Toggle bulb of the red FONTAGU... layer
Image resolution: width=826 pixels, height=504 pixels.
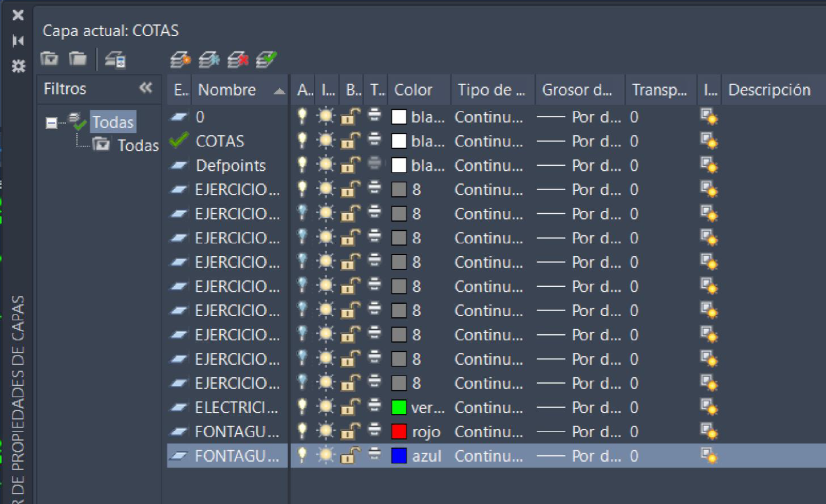point(302,431)
